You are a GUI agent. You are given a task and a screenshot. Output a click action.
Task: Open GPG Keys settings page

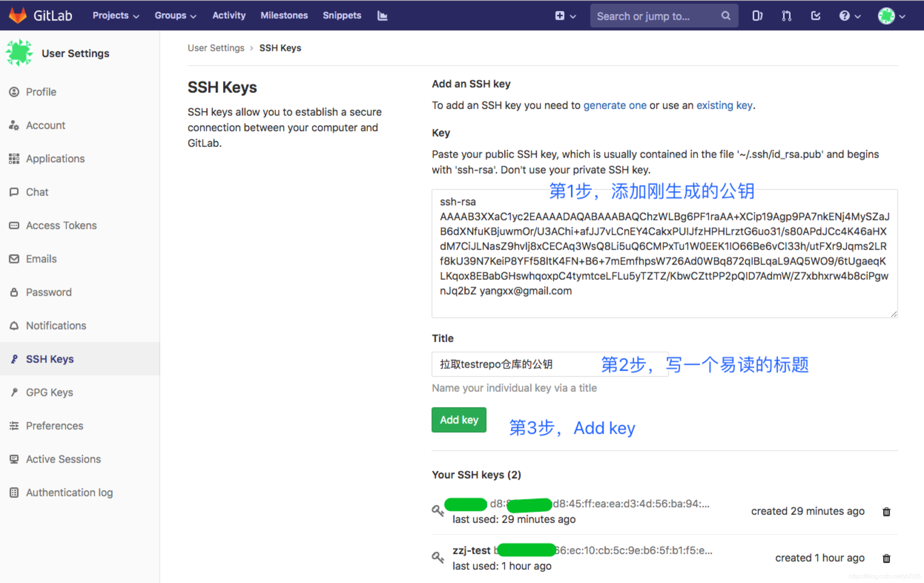tap(49, 392)
